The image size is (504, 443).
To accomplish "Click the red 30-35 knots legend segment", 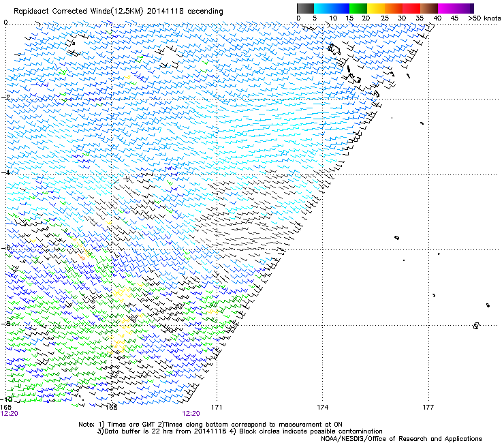I will [x=411, y=8].
